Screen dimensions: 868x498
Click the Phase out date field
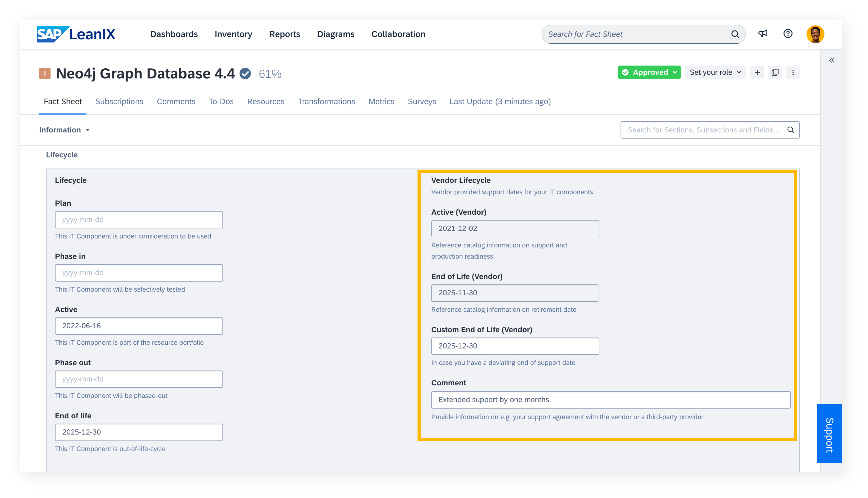point(139,379)
